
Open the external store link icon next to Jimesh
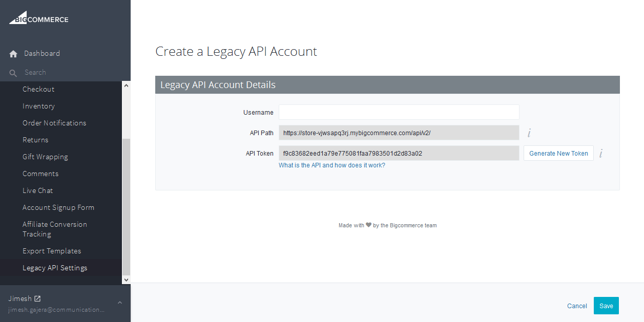click(37, 298)
